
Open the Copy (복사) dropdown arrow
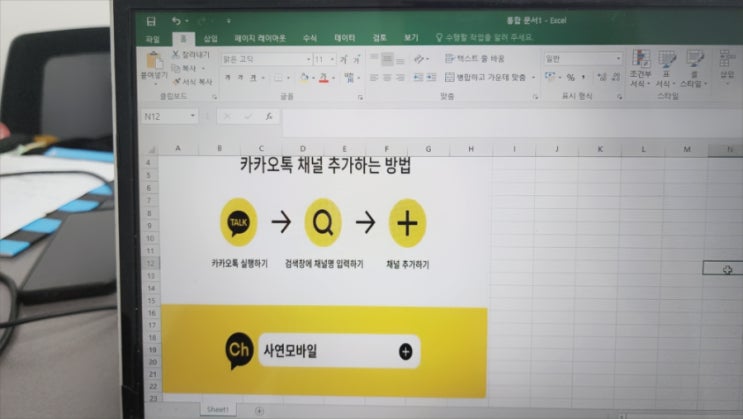203,69
